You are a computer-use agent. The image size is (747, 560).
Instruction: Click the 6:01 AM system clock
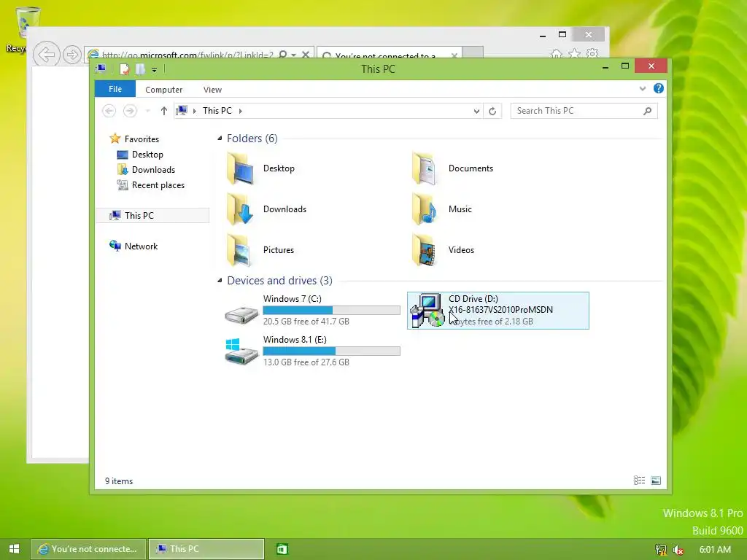715,550
